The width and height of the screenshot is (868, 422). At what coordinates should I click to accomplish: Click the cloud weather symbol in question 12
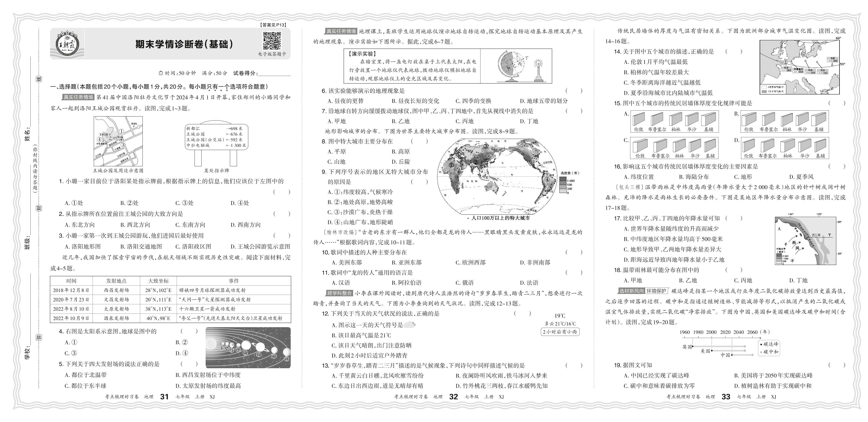coord(410,325)
